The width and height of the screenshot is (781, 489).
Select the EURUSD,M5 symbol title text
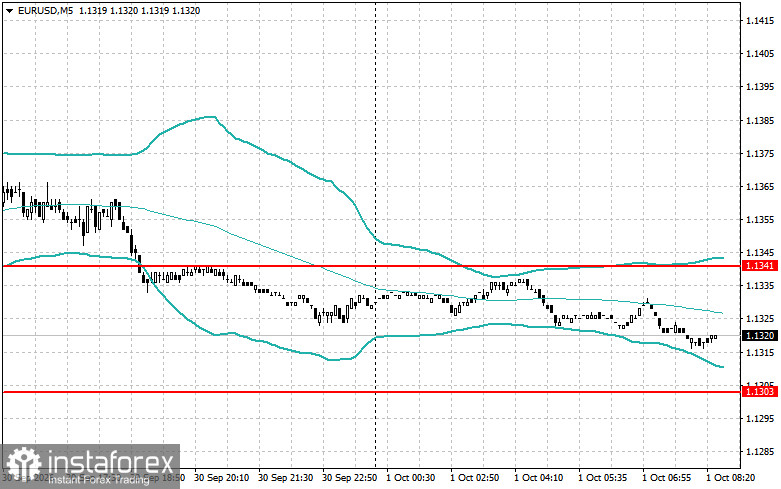click(x=45, y=10)
